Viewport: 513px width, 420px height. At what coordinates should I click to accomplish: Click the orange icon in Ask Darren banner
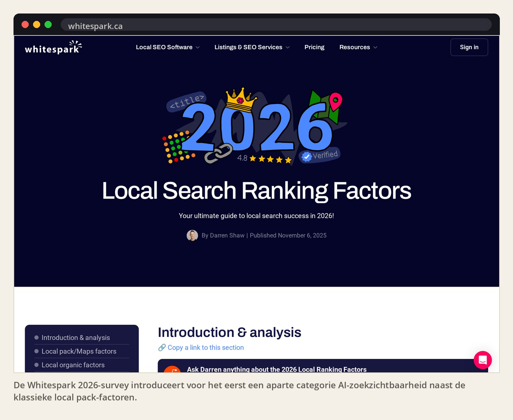172,369
